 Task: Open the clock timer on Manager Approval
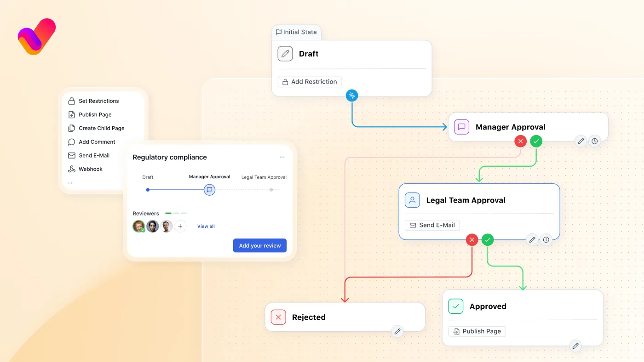coord(595,141)
